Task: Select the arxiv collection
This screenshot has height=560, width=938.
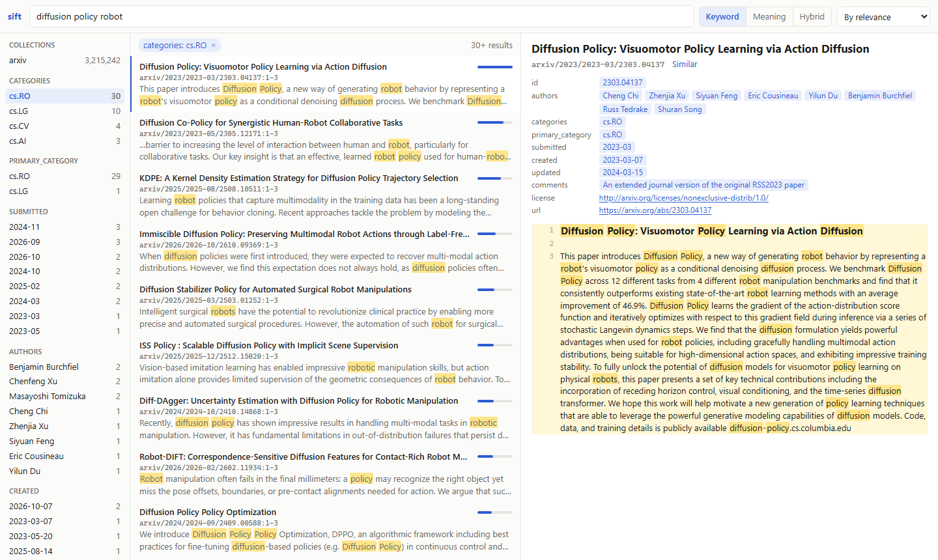Action: 64,61
